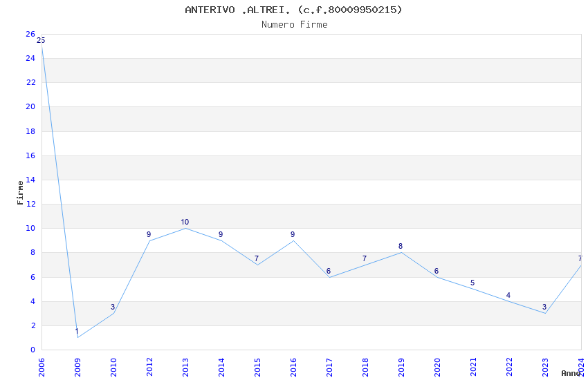Viewport: 588px width, 380px height.
Task: Click the 2023 year label
Action: [546, 368]
